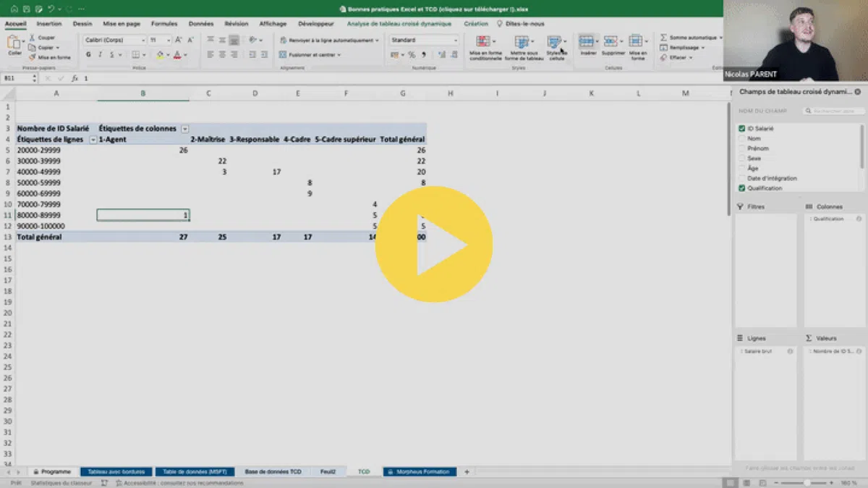Close the pivot table fields pane

click(858, 92)
